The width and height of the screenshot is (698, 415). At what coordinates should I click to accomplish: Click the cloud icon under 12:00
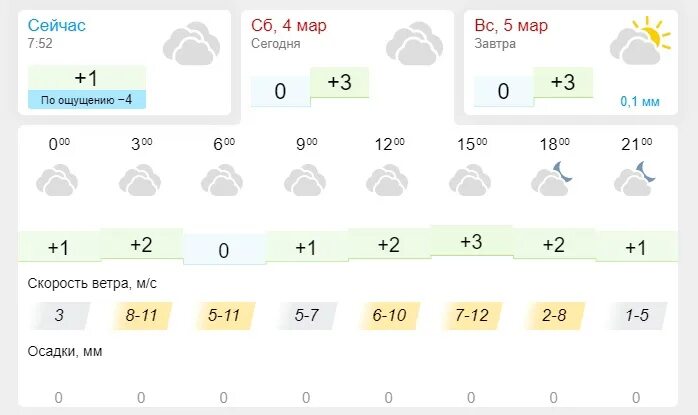pyautogui.click(x=387, y=180)
